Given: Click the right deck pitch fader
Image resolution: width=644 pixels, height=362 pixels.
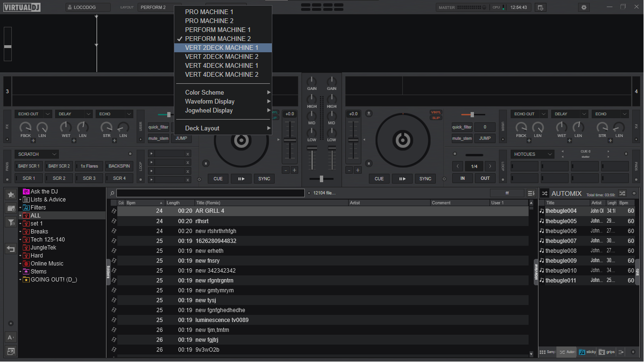Looking at the screenshot, I should click(353, 140).
